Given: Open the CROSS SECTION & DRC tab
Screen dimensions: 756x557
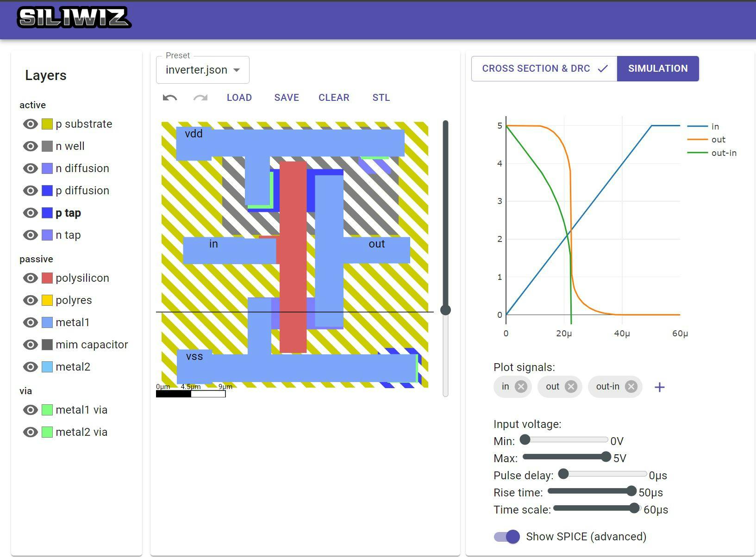Looking at the screenshot, I should 536,68.
